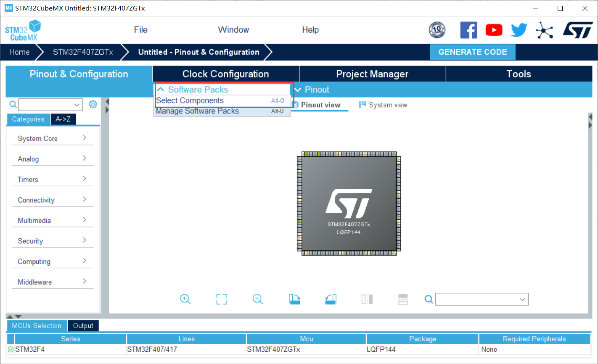Open the Output tab at the bottom
This screenshot has width=598, height=364.
(x=83, y=326)
